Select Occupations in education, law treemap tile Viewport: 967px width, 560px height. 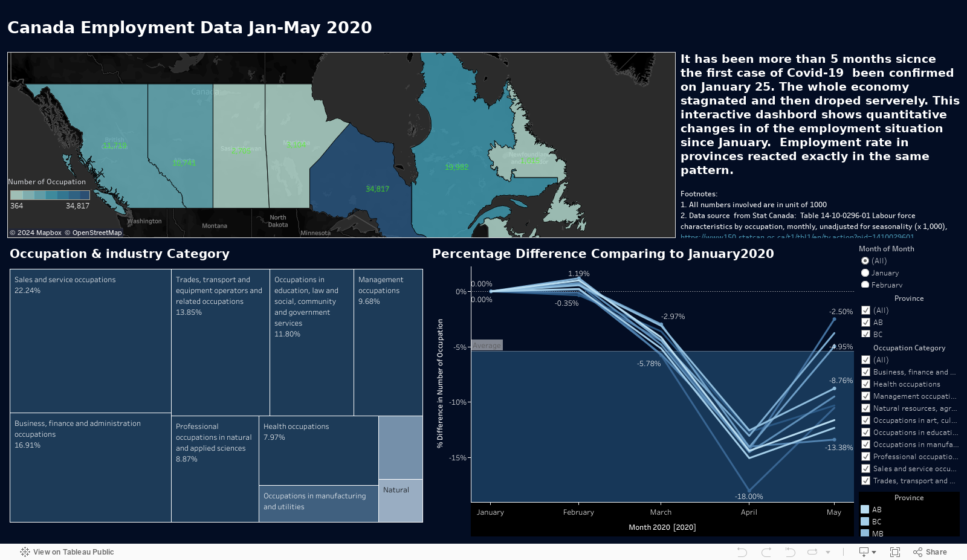[x=312, y=342]
